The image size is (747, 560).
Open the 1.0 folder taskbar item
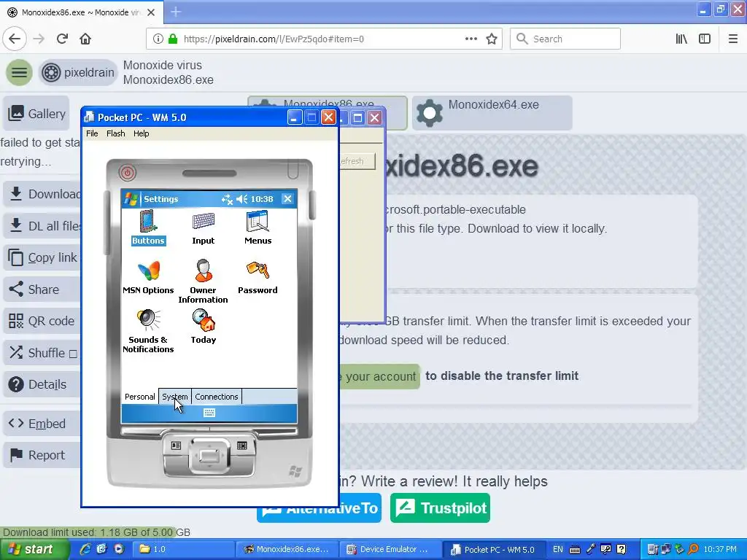tap(182, 550)
